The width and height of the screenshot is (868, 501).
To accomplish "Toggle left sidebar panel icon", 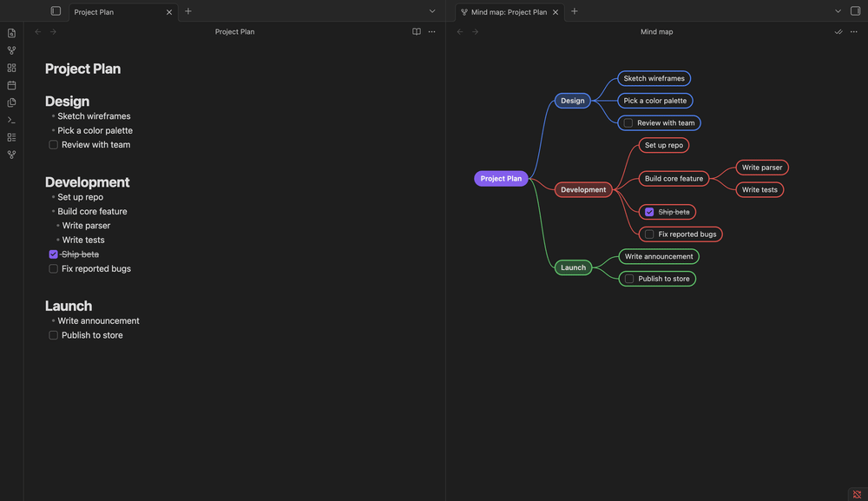I will tap(56, 11).
